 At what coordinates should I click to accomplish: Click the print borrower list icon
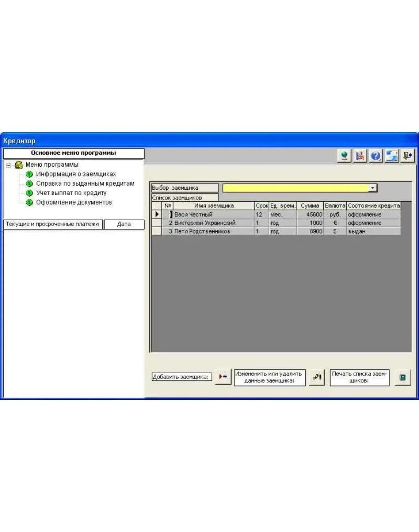(x=402, y=377)
